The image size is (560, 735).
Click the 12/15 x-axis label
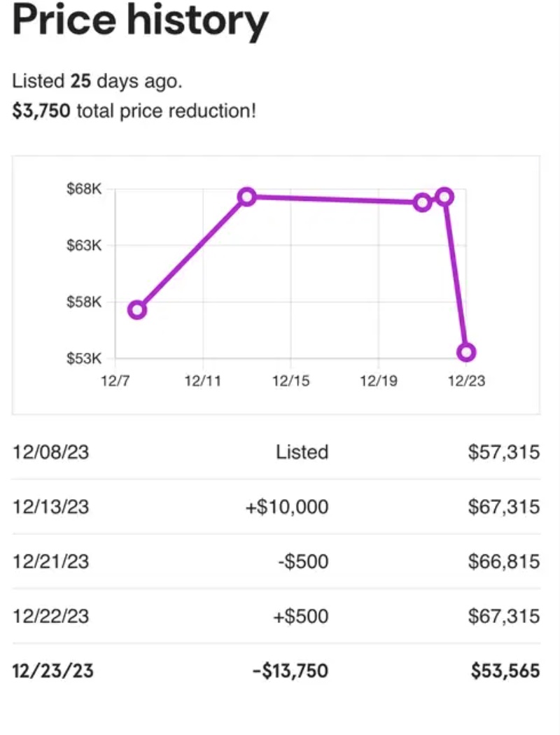point(290,381)
